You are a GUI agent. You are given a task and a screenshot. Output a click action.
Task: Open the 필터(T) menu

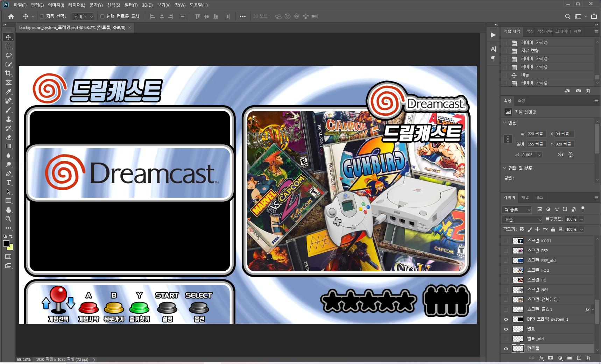tap(131, 5)
